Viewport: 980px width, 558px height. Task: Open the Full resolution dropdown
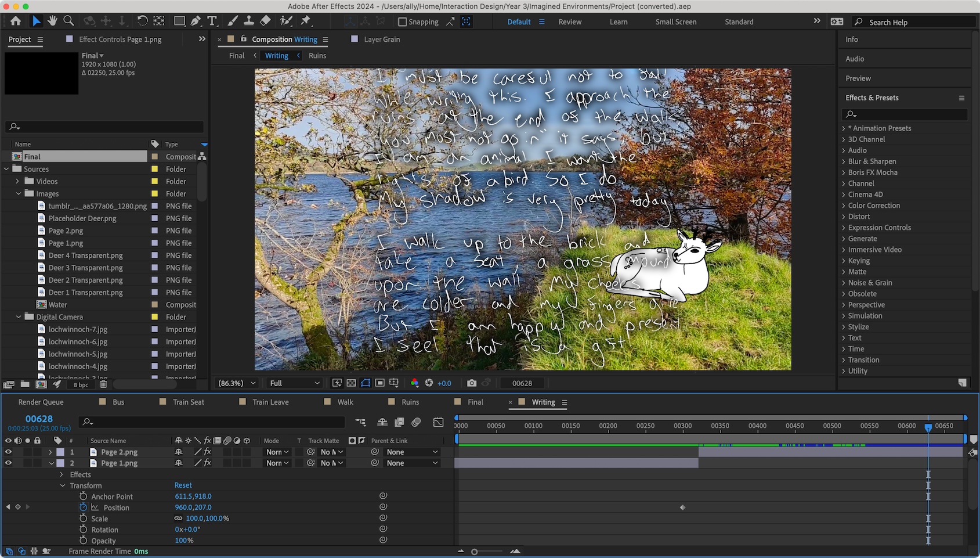(294, 383)
